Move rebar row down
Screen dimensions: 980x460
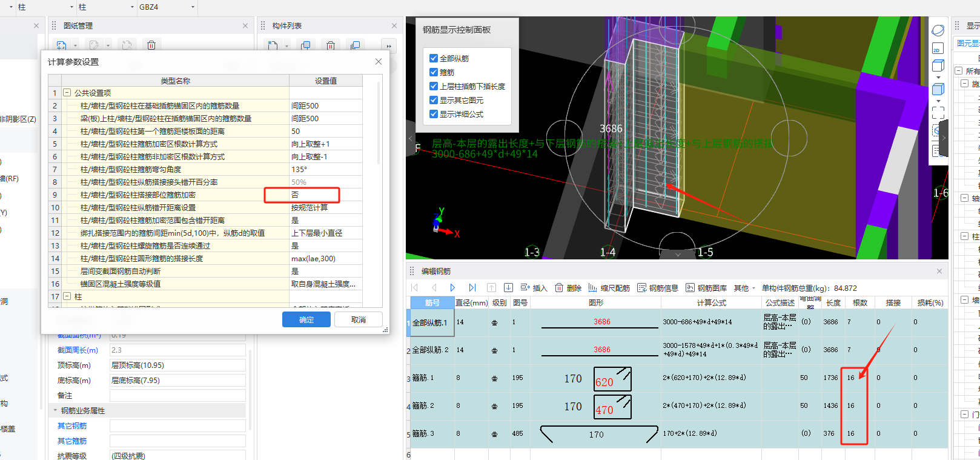click(x=509, y=288)
